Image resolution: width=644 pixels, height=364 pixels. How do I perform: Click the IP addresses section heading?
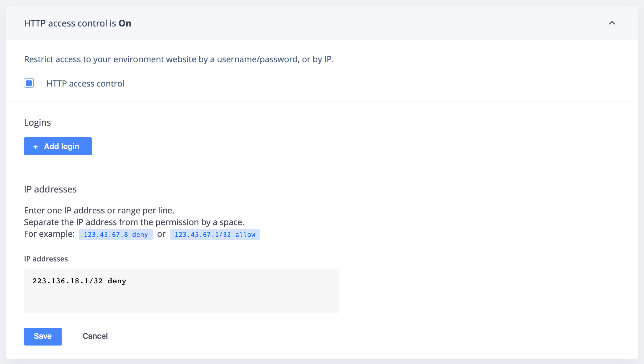(x=50, y=189)
